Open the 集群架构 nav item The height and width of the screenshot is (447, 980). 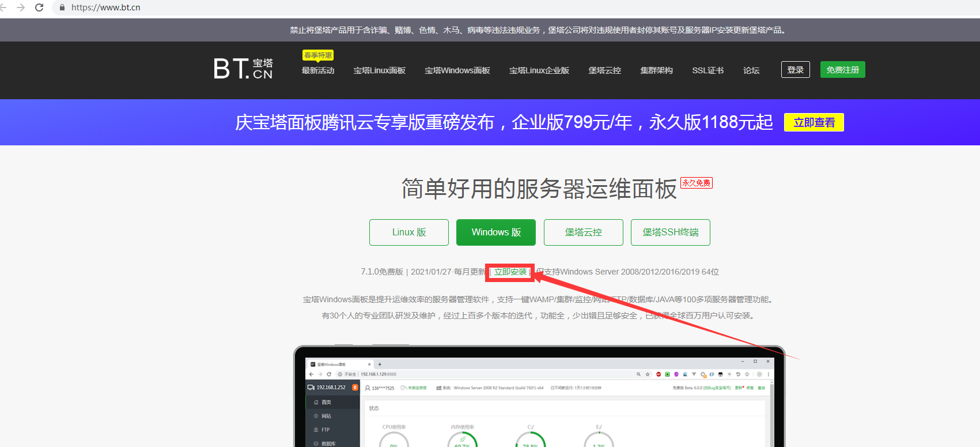pyautogui.click(x=657, y=70)
